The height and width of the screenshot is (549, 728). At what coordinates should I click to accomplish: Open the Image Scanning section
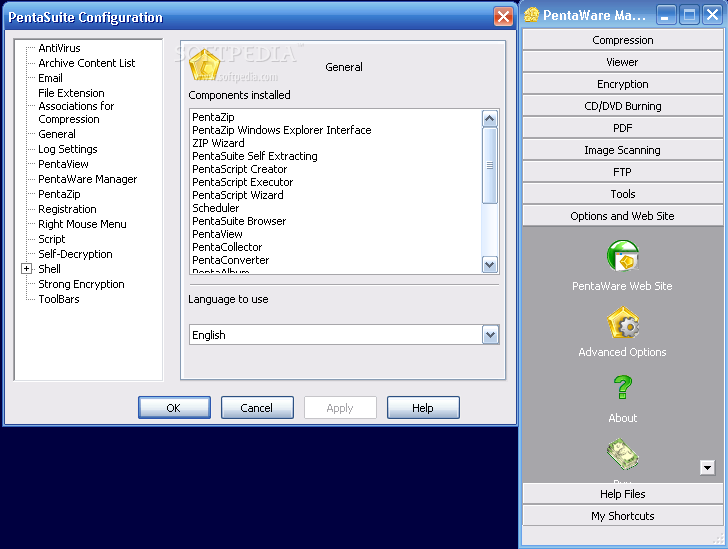pos(623,150)
